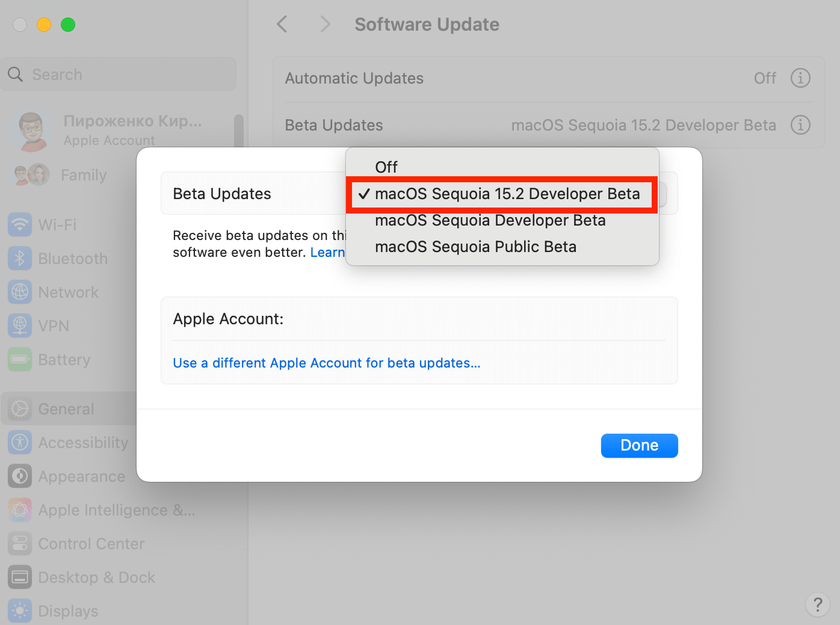Open Displays settings
This screenshot has width=840, height=625.
68,611
